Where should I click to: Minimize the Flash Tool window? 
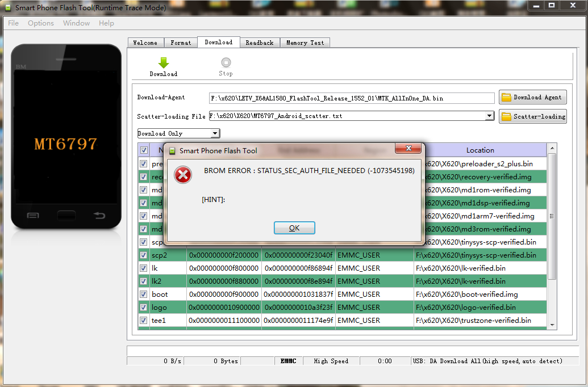pos(537,5)
